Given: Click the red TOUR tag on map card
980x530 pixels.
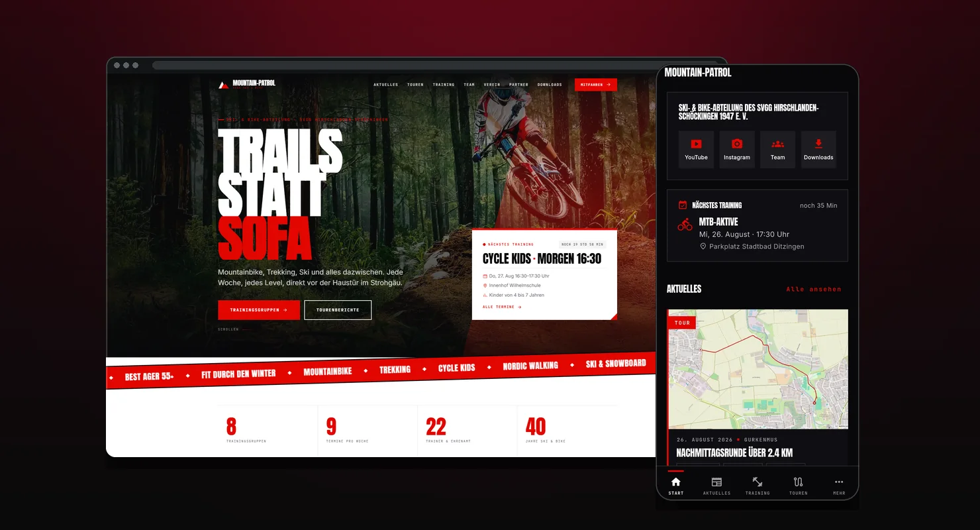Looking at the screenshot, I should tap(682, 323).
